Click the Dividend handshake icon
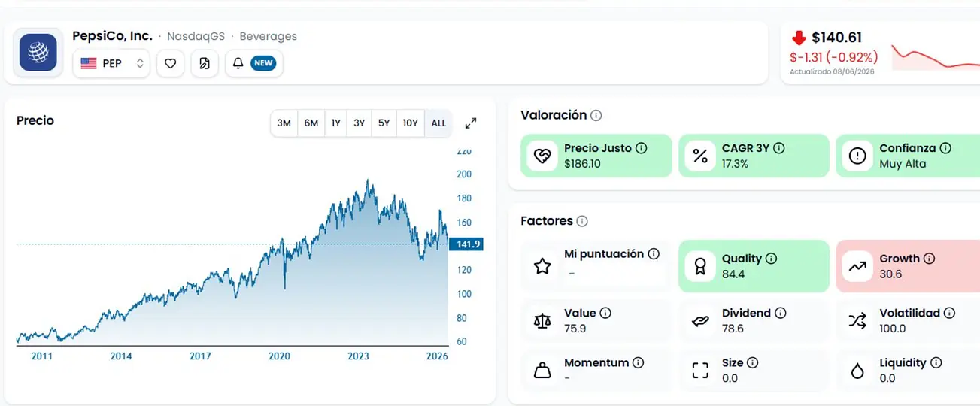Image resolution: width=980 pixels, height=406 pixels. (700, 321)
